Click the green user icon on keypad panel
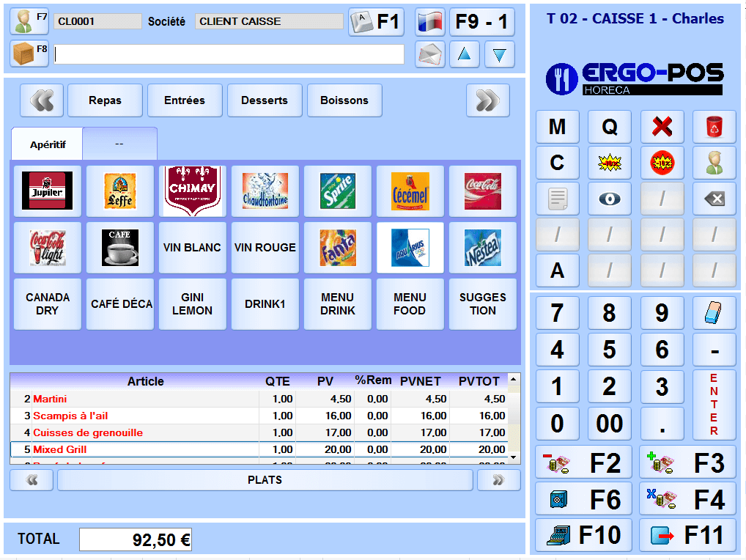The image size is (746, 560). pyautogui.click(x=714, y=163)
